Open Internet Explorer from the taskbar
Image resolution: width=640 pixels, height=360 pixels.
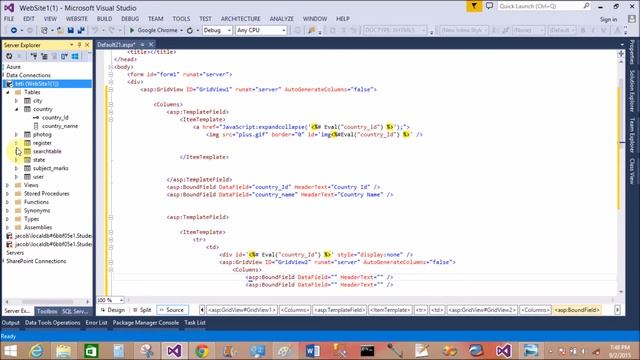[37, 351]
